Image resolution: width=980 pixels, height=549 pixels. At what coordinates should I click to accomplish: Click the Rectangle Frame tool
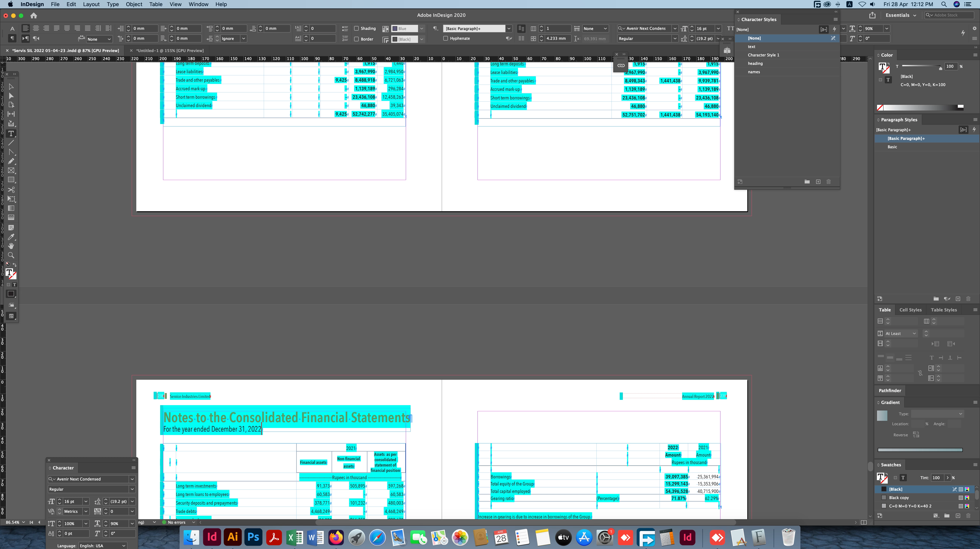11,171
